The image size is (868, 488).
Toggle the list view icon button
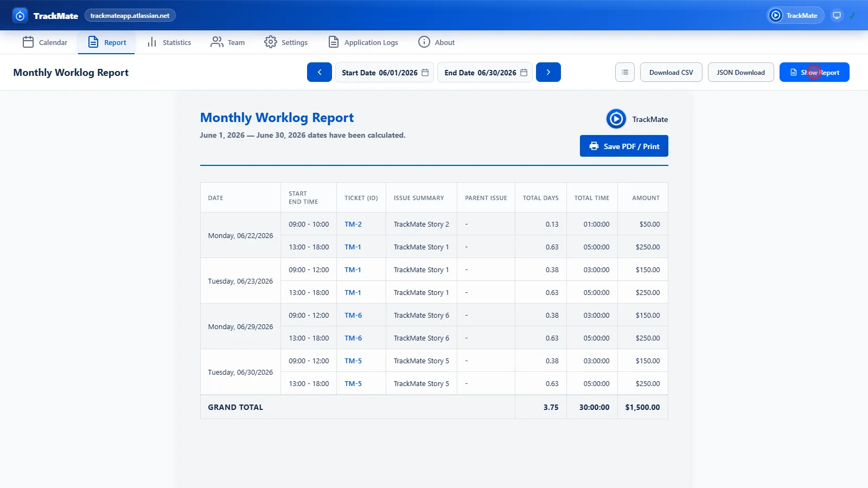625,72
